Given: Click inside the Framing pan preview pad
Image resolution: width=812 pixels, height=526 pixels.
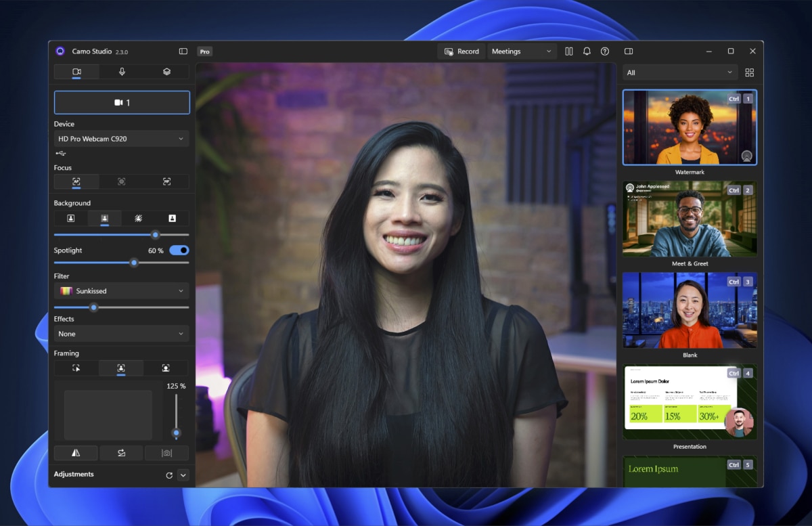Looking at the screenshot, I should pos(108,415).
